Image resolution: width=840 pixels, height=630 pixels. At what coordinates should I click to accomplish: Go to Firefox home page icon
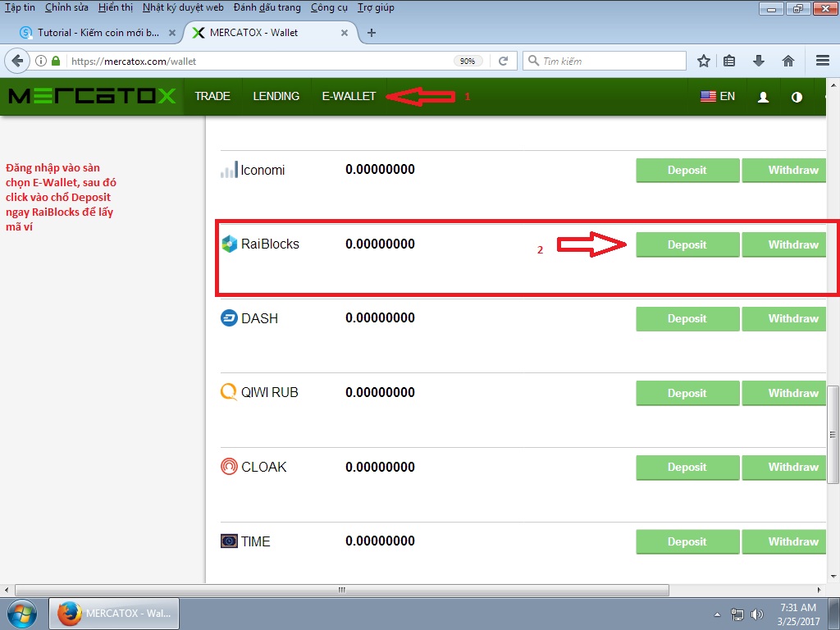pyautogui.click(x=787, y=61)
